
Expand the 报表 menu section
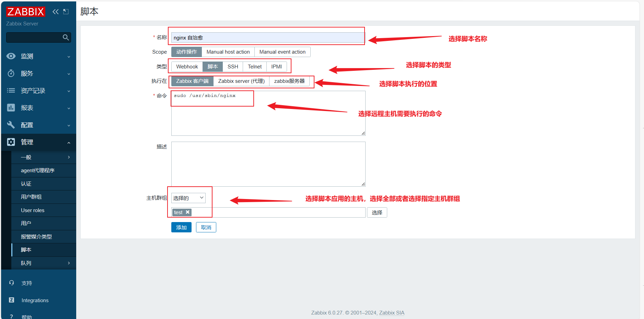38,108
